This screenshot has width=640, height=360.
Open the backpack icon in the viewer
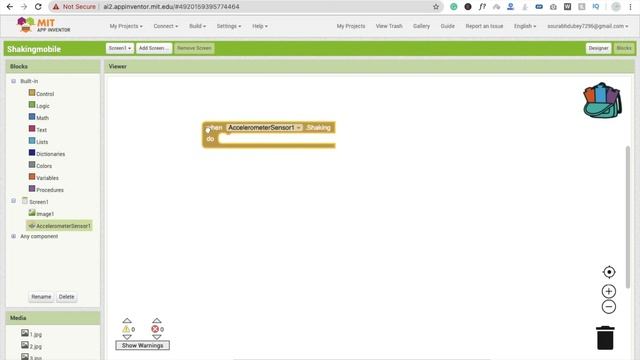602,100
